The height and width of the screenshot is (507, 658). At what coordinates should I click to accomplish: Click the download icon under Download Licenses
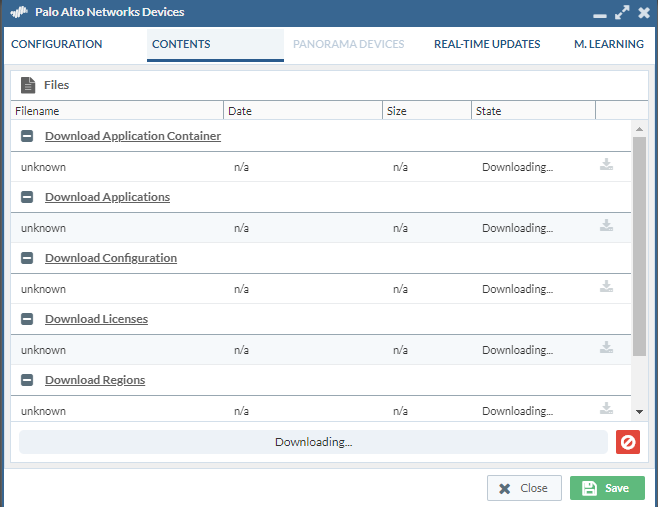pos(606,348)
